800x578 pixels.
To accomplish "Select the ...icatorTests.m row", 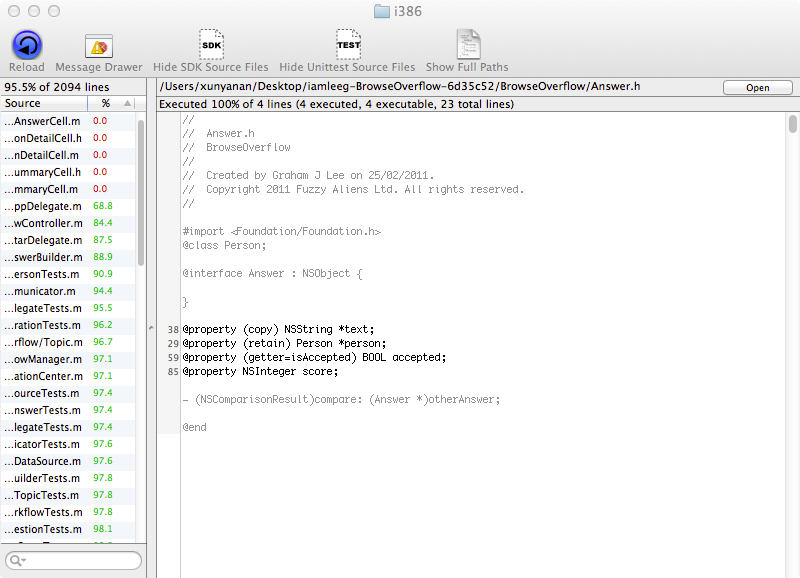I will pyautogui.click(x=67, y=444).
